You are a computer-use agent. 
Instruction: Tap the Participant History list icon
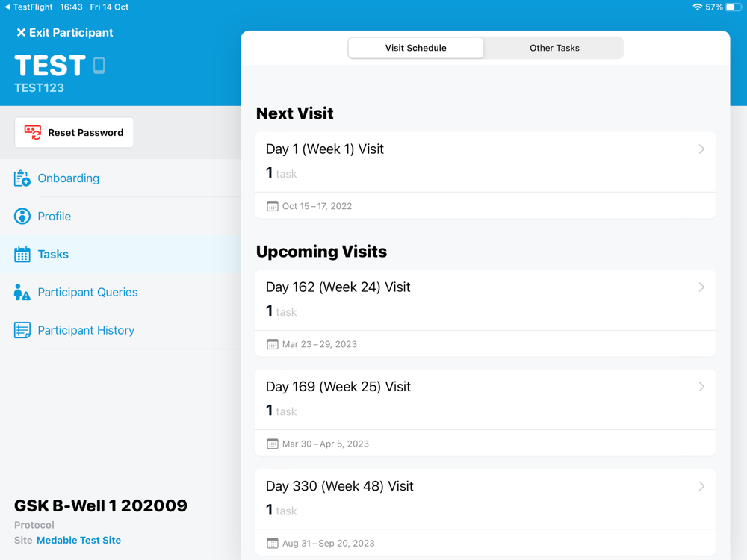click(22, 330)
